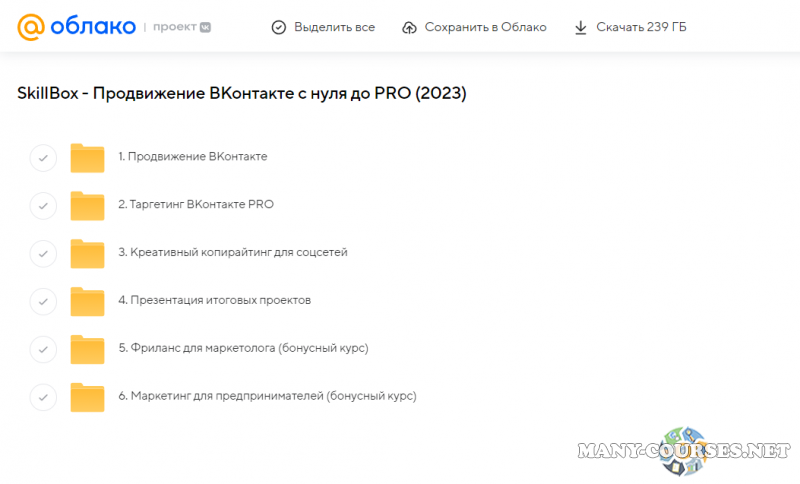This screenshot has width=800, height=484.
Task: Open 4. Презентация итоговых проектов folder name
Action: coord(215,300)
